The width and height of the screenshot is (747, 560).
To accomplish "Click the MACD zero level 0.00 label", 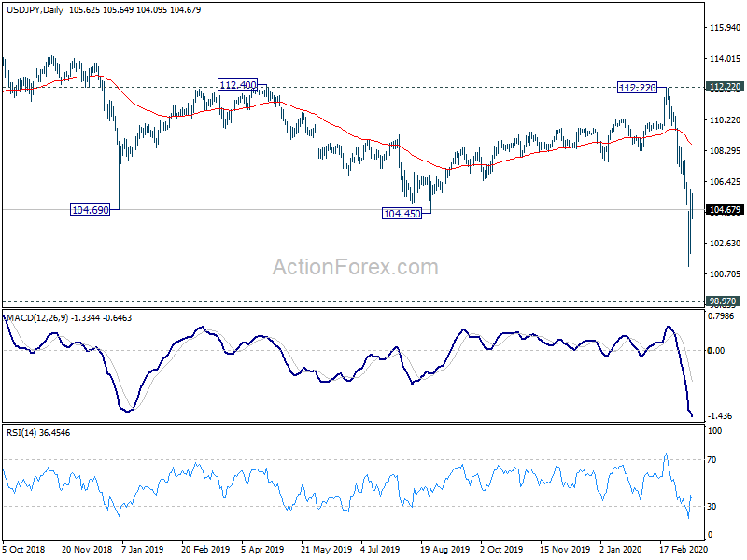I will [716, 351].
